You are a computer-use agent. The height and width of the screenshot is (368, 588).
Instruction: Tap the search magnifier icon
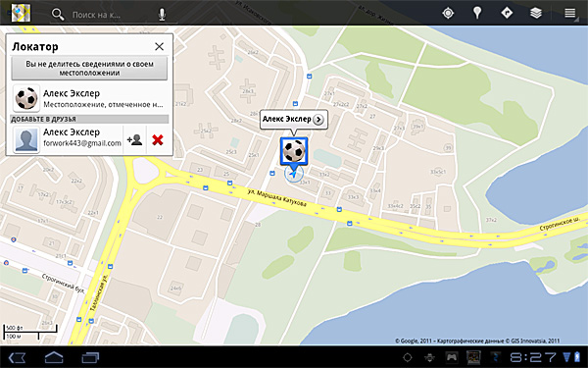coord(58,15)
